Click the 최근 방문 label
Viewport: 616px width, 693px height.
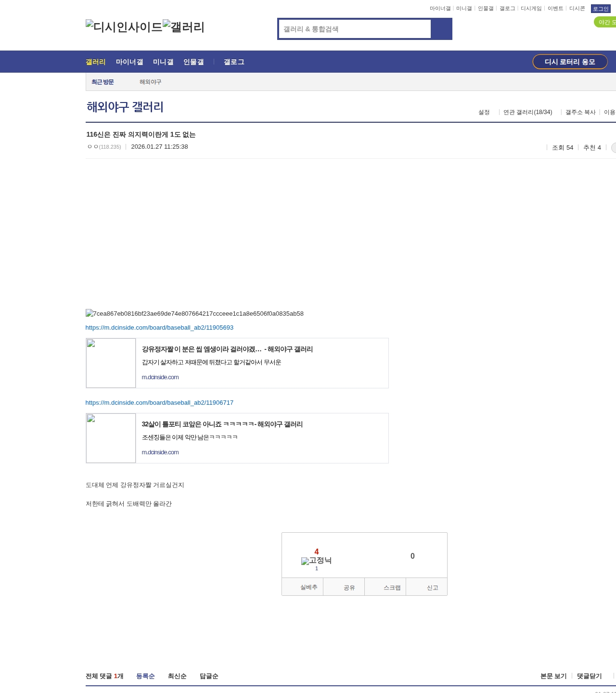pos(103,82)
